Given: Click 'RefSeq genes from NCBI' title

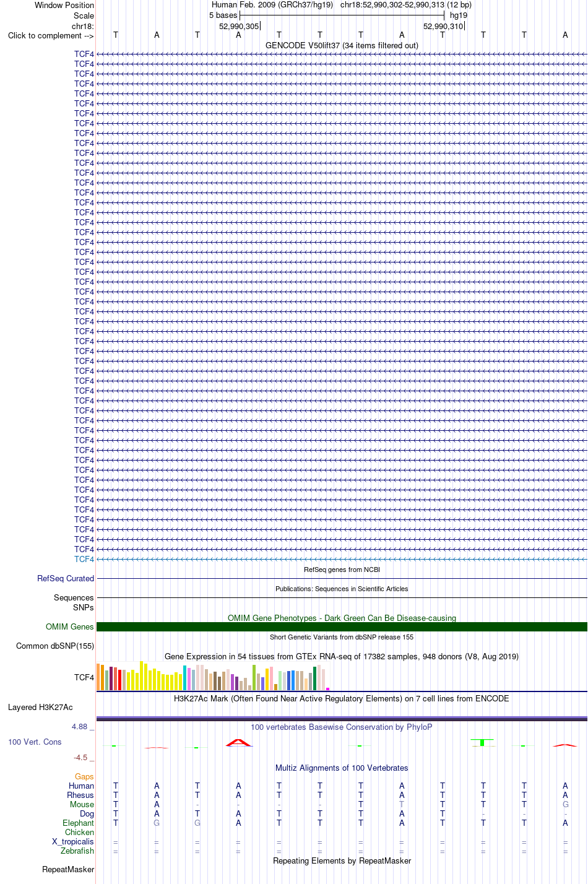Looking at the screenshot, I should coord(342,570).
